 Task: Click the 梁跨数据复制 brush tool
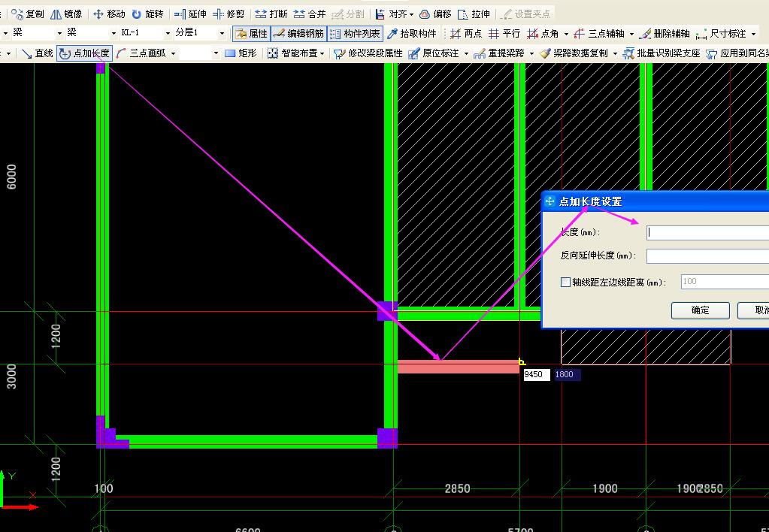click(x=574, y=53)
